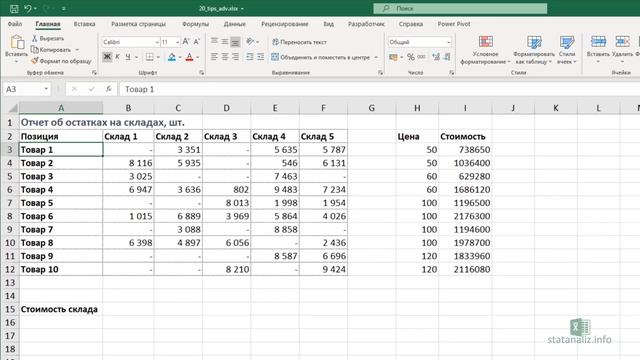Toggle bottom vertical alignment
This screenshot has height=360, width=640.
pyautogui.click(x=236, y=41)
